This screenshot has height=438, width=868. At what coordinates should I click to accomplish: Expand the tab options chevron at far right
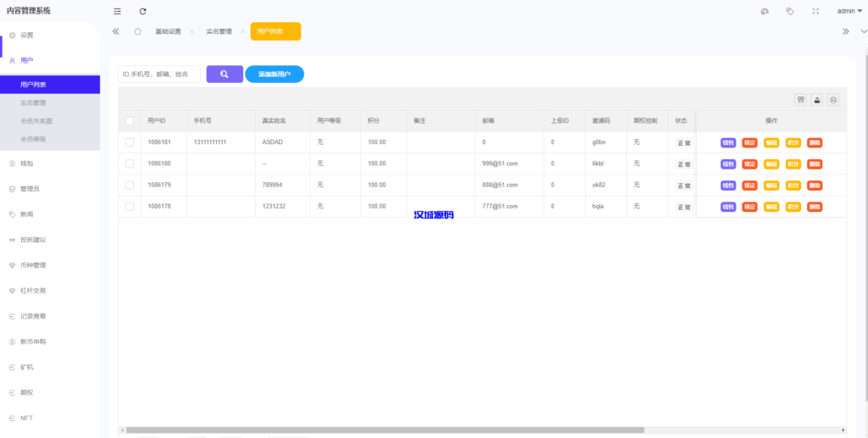[864, 31]
